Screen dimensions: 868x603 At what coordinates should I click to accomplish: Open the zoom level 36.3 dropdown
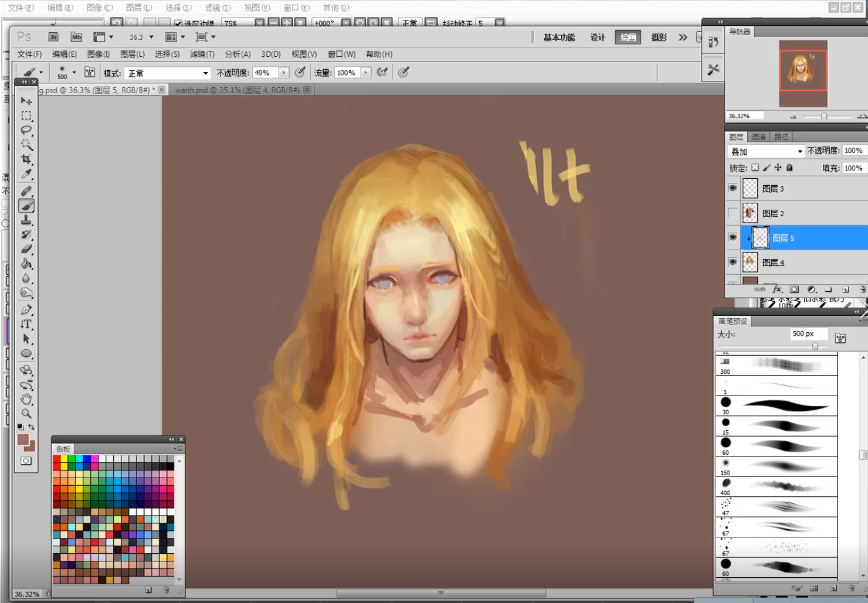pos(151,37)
